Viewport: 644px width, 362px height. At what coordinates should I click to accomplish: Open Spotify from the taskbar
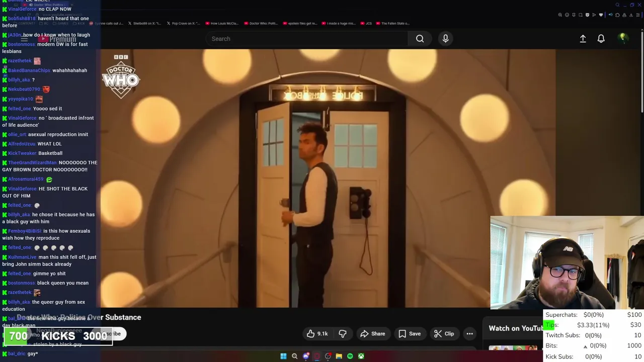pos(350,356)
